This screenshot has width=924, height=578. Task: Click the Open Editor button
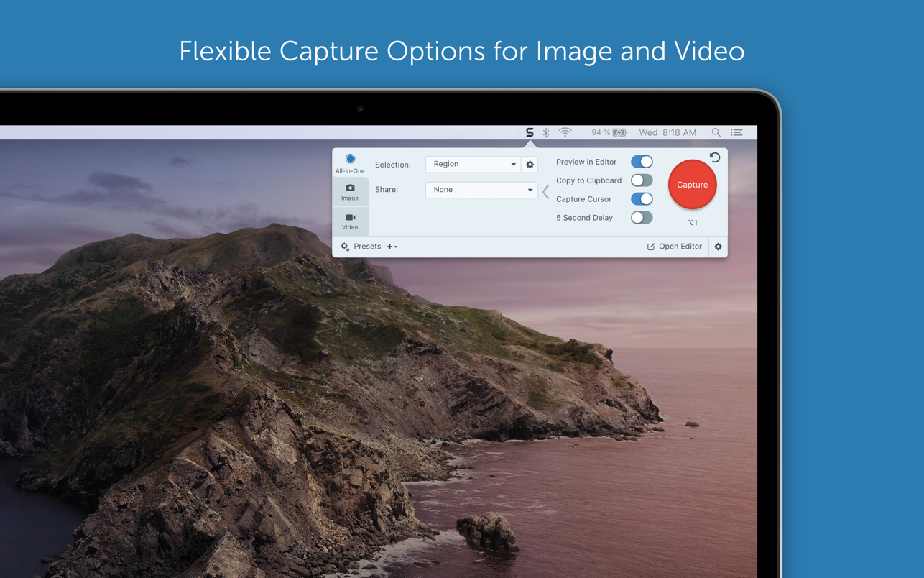[674, 247]
